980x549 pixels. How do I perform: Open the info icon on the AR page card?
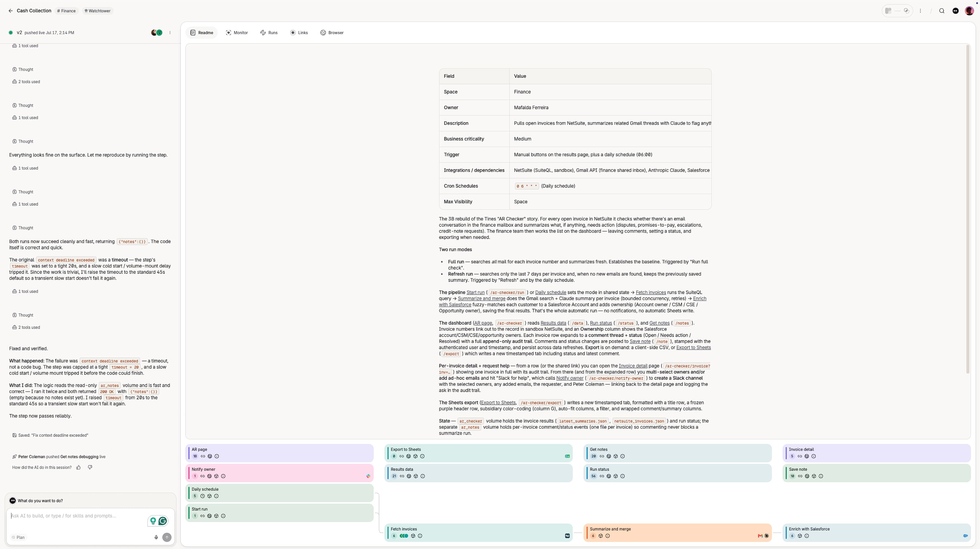coord(217,457)
